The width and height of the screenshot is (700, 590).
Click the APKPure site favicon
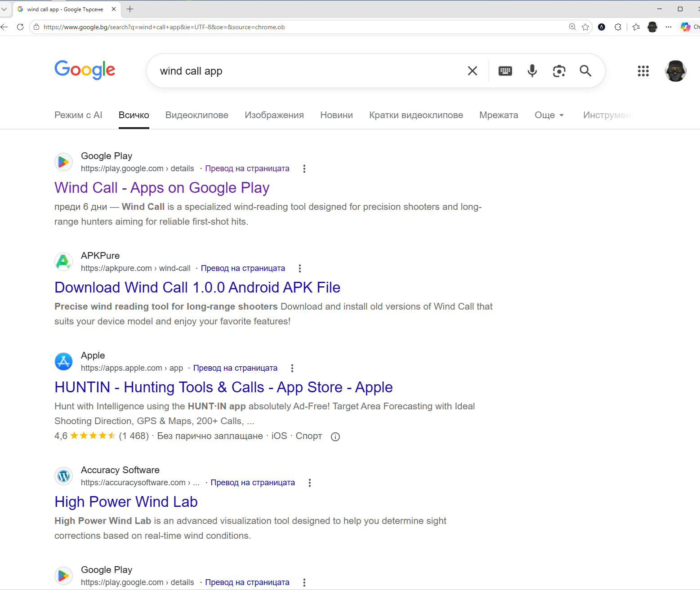coord(63,262)
